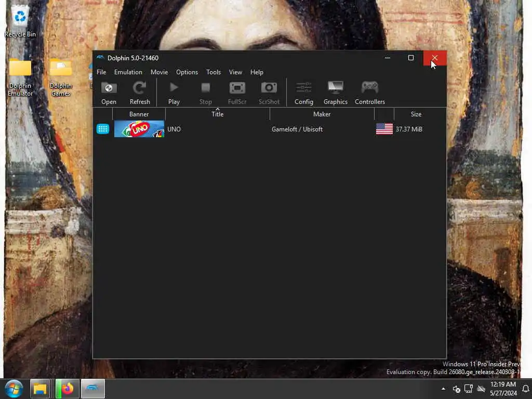The width and height of the screenshot is (532, 399).
Task: Open Config settings
Action: pos(303,92)
